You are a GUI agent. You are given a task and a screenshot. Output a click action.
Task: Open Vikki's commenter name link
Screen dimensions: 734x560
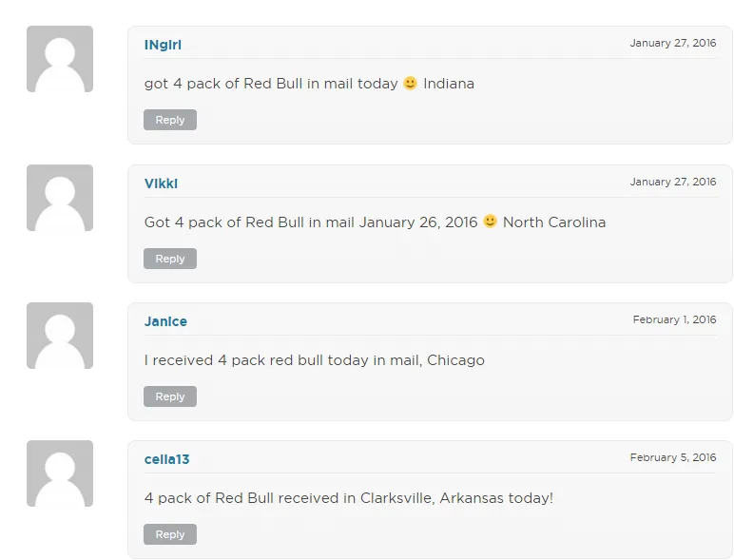[x=161, y=183]
